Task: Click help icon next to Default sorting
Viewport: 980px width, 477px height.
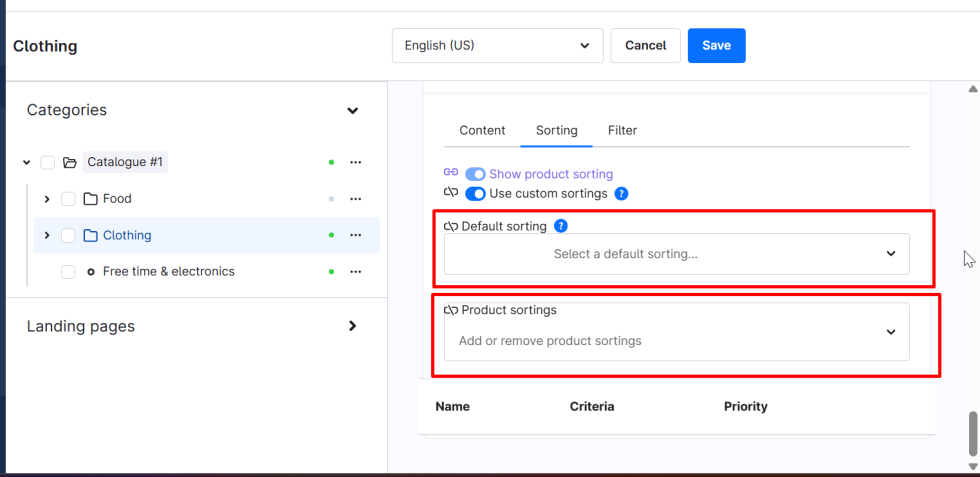Action: point(561,226)
